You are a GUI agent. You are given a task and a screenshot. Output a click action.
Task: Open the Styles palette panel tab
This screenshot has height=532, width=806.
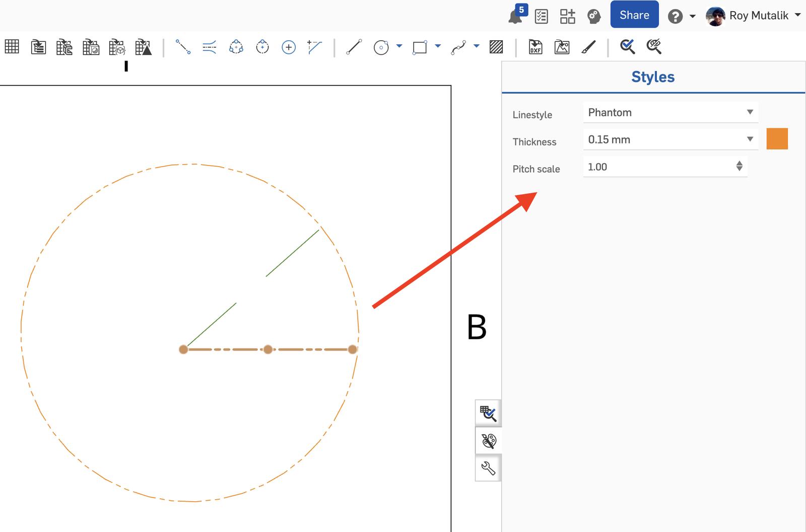(488, 441)
